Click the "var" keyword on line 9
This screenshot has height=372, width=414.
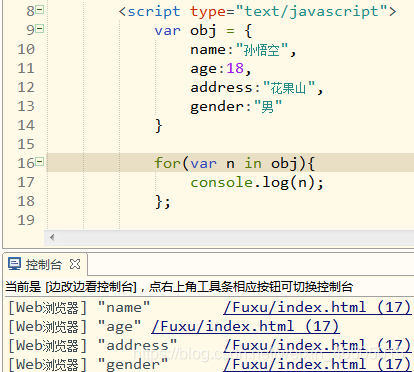point(168,31)
